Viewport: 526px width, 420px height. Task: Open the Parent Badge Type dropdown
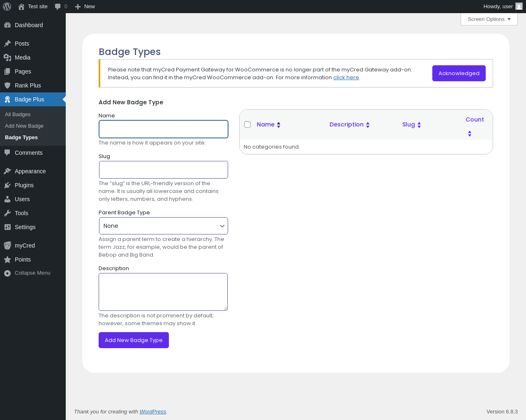[x=164, y=226]
